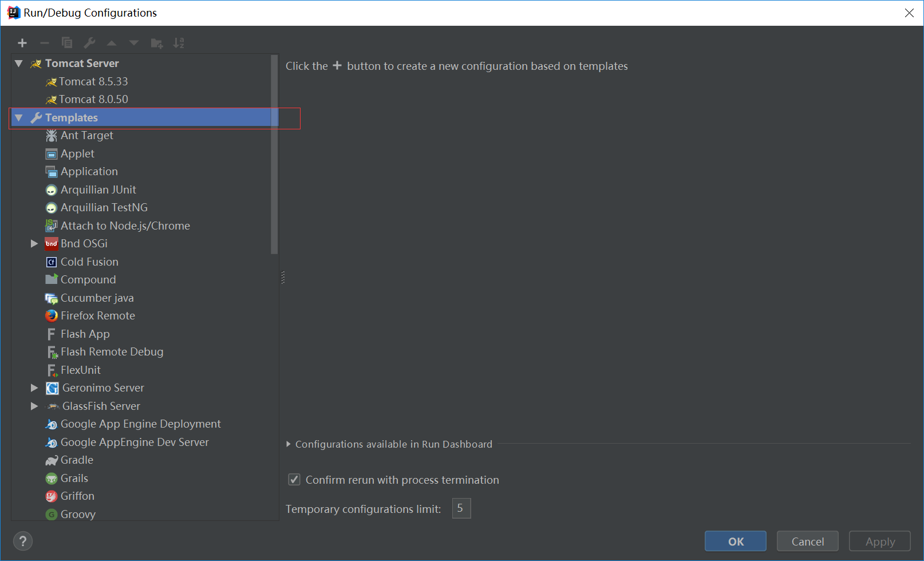The width and height of the screenshot is (924, 561).
Task: Click the Sort Configurations alphabetically icon
Action: (x=179, y=43)
